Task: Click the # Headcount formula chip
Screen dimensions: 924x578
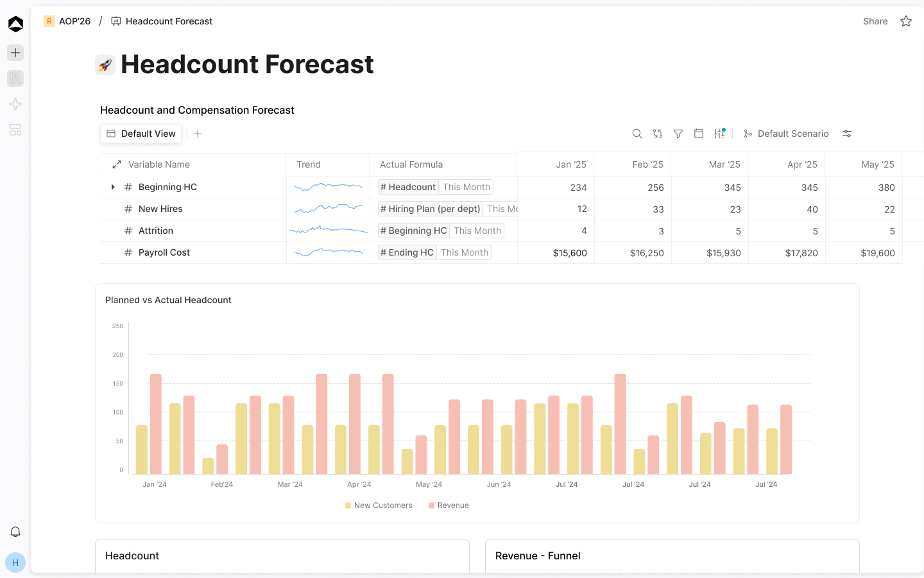Action: click(x=408, y=187)
